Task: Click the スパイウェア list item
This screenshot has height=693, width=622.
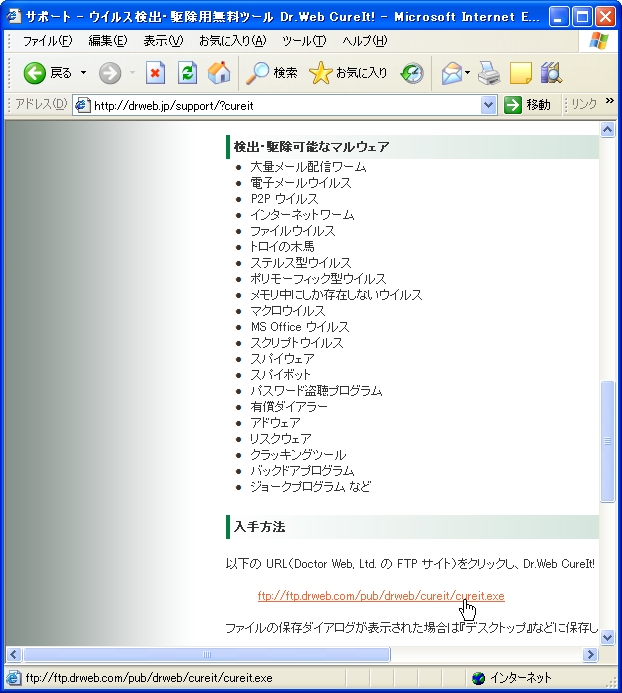Action: pyautogui.click(x=282, y=359)
